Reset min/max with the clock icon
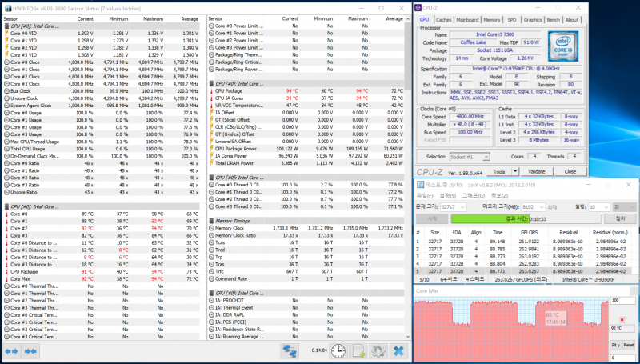The width and height of the screenshot is (640, 364). (x=338, y=351)
